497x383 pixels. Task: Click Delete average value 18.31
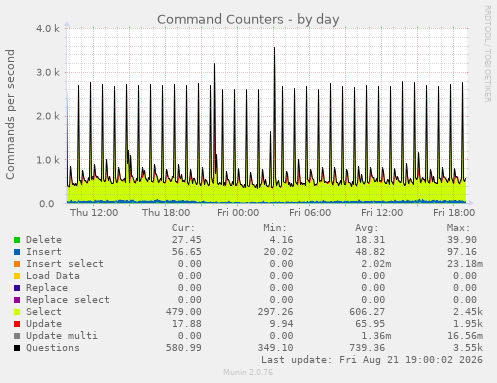coord(370,240)
